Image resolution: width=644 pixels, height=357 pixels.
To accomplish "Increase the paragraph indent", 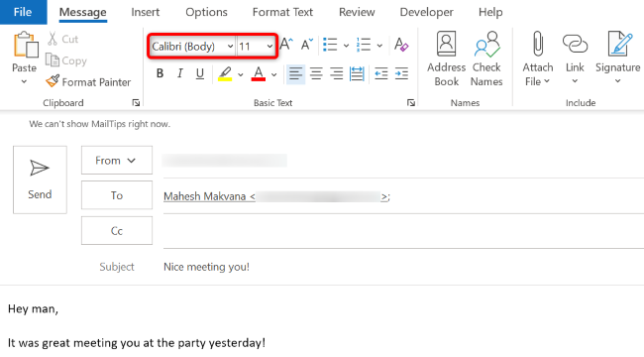I will pos(401,74).
